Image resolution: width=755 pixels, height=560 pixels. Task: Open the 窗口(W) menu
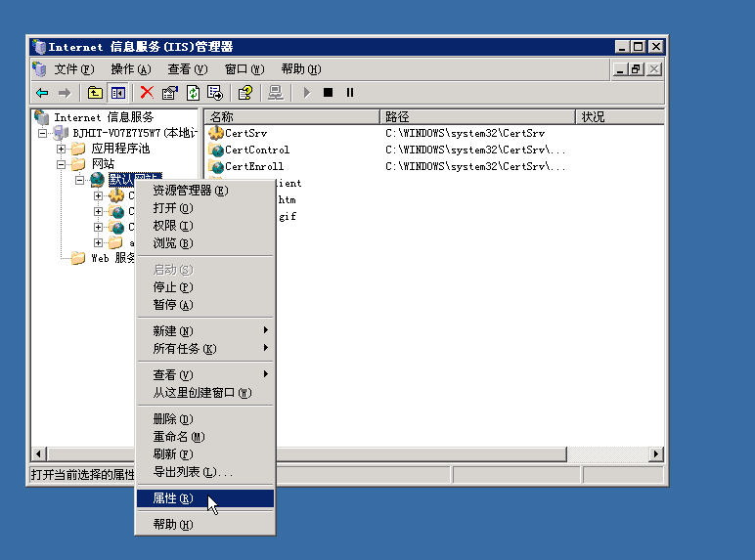pyautogui.click(x=244, y=69)
